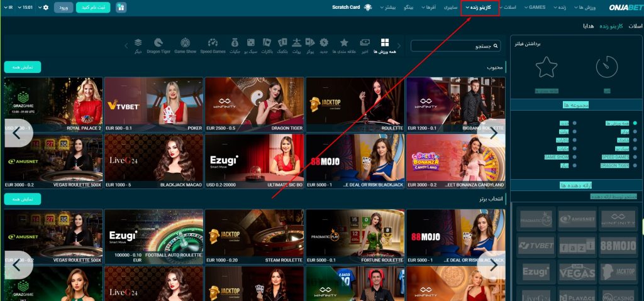Expand the آفرها dropdown menu
Viewport: 644px width, 301px height.
click(x=428, y=8)
